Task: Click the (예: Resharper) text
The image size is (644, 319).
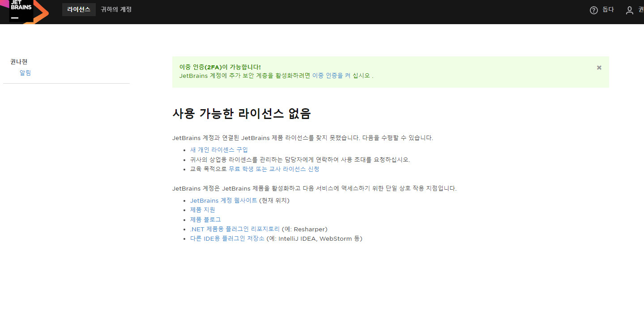Action: pyautogui.click(x=305, y=229)
